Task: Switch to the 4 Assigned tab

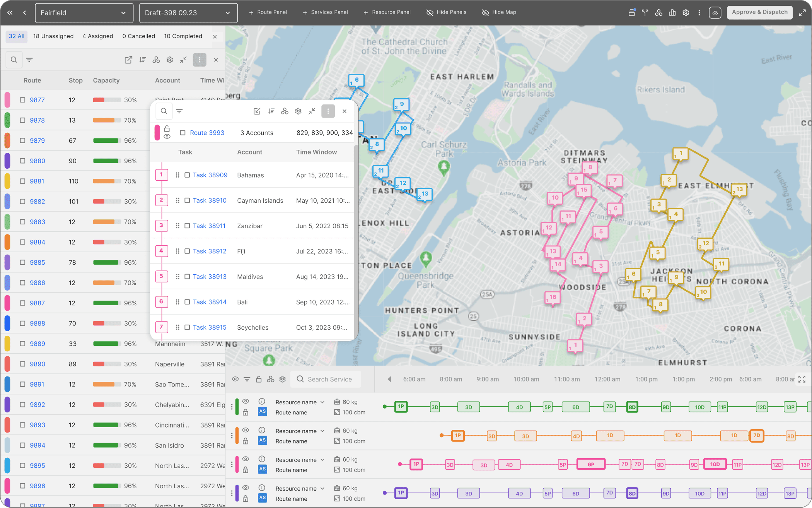Action: tap(98, 36)
